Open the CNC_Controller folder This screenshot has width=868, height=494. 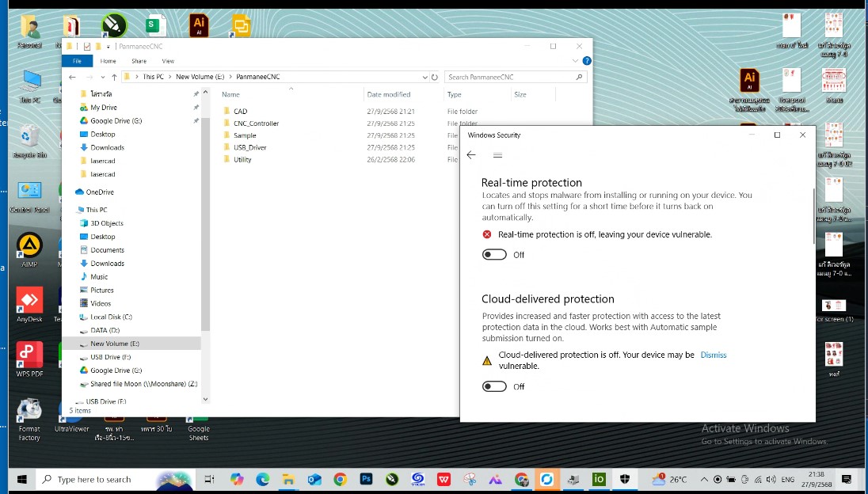[x=256, y=123]
